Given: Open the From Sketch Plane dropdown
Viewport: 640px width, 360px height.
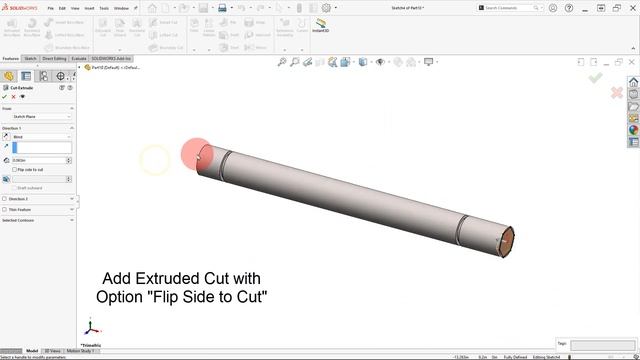Looking at the screenshot, I should [42, 117].
